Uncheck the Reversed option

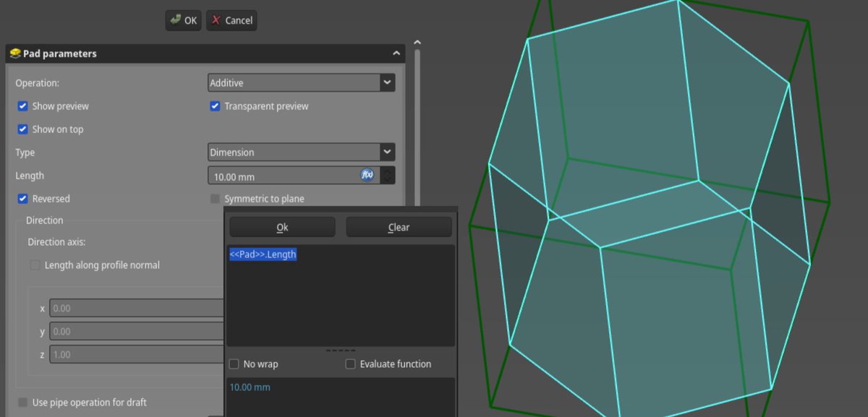(x=21, y=198)
